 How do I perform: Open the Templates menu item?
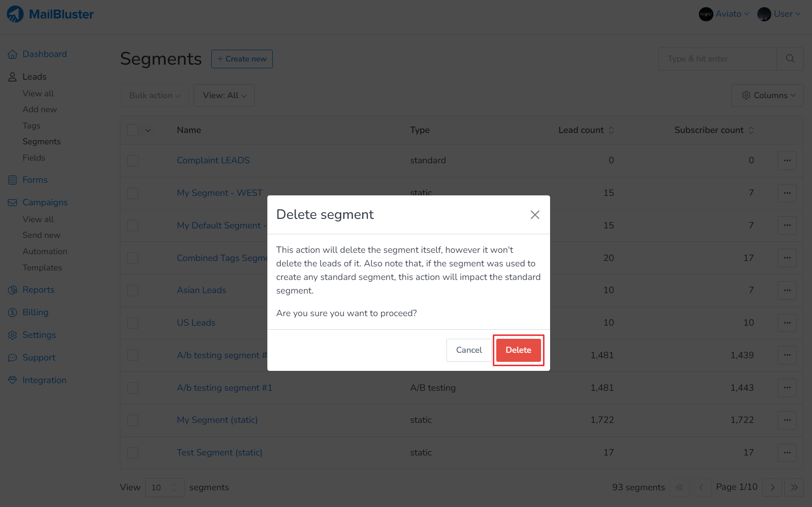pyautogui.click(x=43, y=267)
